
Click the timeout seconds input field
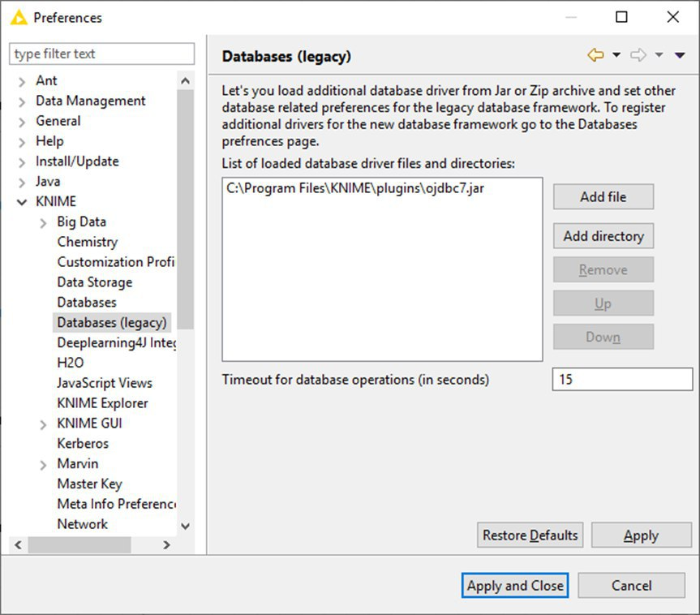pos(622,379)
